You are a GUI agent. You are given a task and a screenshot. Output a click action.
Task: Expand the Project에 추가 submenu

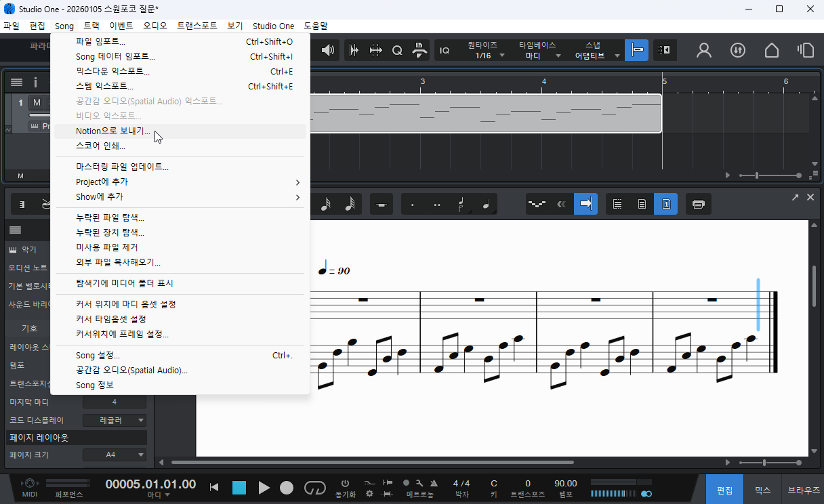tap(187, 182)
